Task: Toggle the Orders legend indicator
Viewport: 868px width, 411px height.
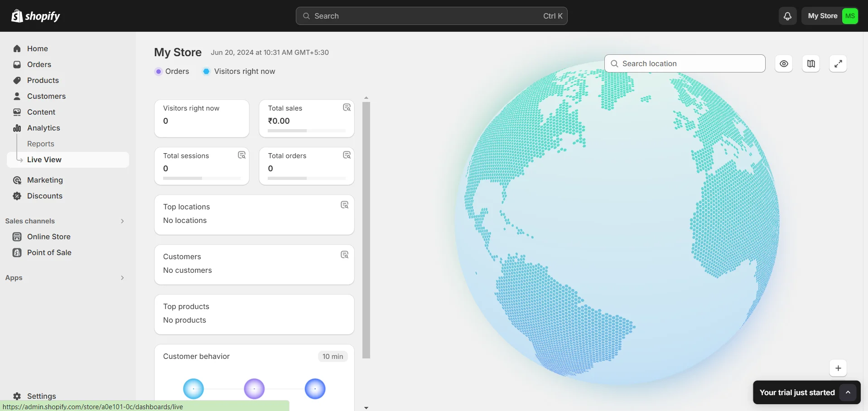Action: pos(159,71)
